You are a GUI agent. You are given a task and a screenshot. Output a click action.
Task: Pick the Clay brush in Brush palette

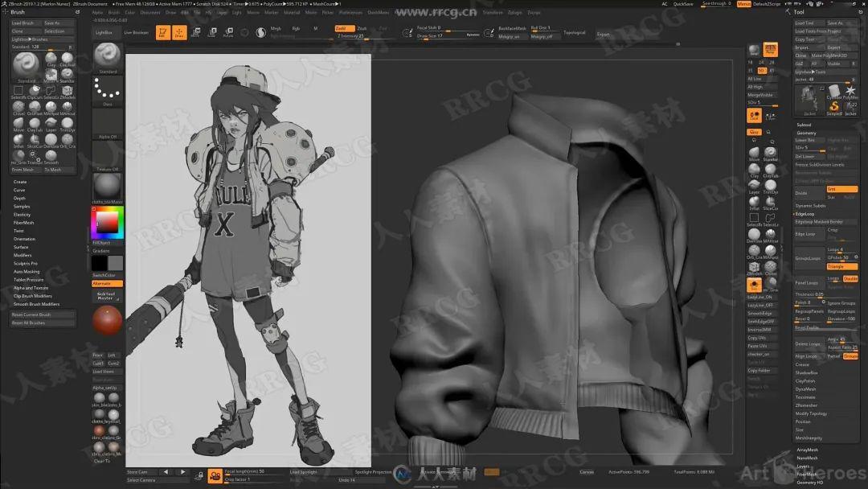click(x=51, y=58)
